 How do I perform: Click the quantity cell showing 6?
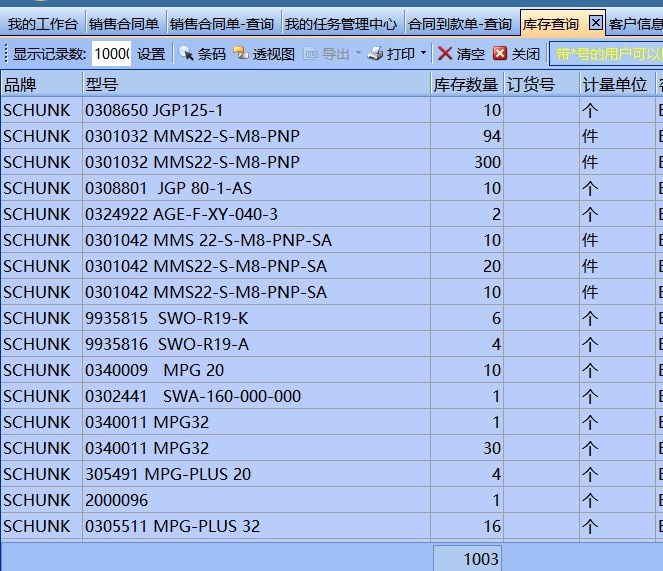pyautogui.click(x=467, y=318)
